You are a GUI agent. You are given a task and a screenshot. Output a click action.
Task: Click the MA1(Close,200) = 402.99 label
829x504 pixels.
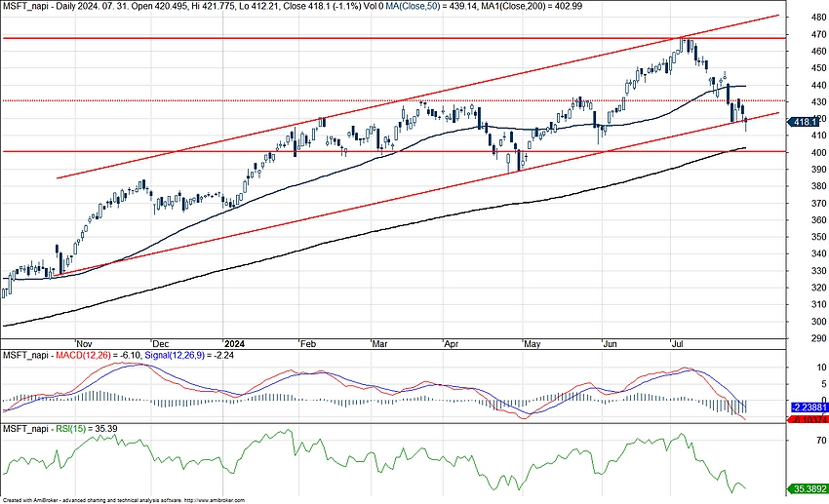(x=532, y=6)
